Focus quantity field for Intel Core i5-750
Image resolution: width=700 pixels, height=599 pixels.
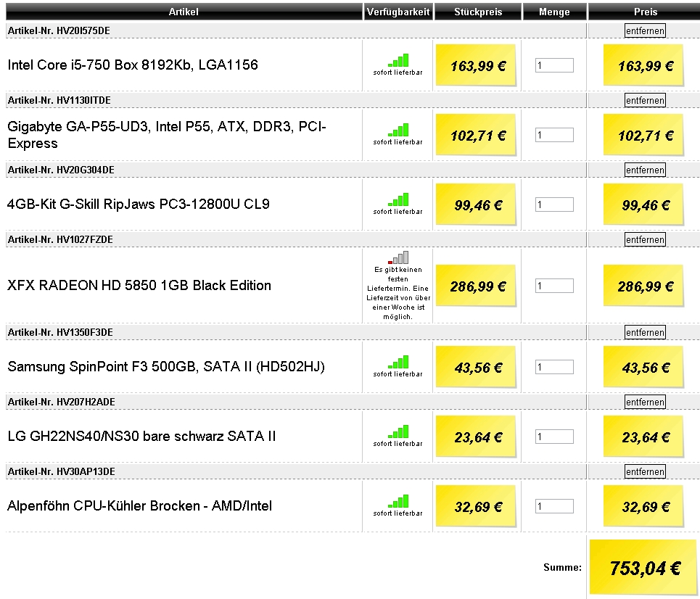[x=554, y=65]
